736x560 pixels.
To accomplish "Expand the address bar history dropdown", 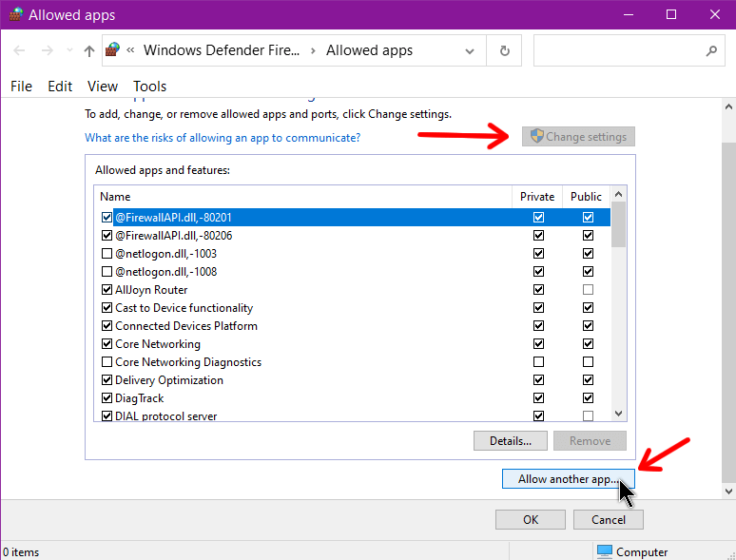I will [x=470, y=50].
